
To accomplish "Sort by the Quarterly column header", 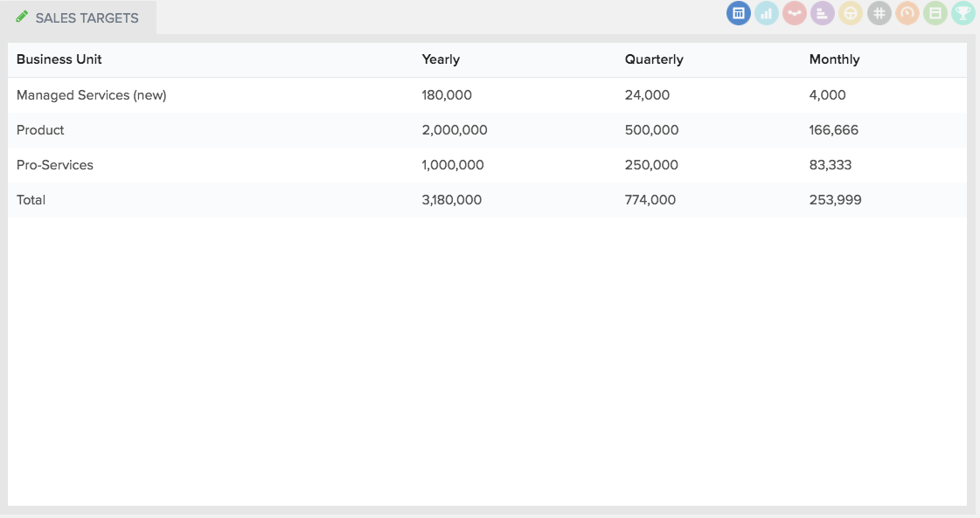I will [x=654, y=59].
